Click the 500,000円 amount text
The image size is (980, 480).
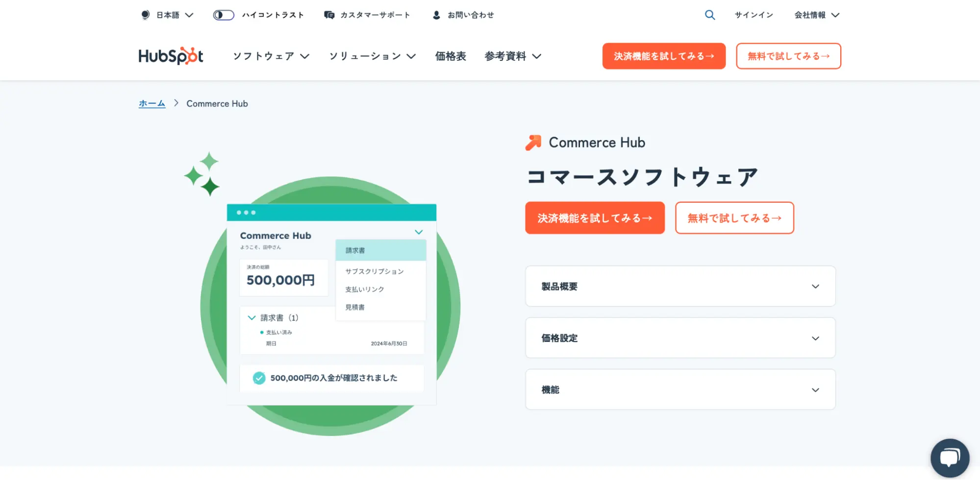pyautogui.click(x=280, y=280)
